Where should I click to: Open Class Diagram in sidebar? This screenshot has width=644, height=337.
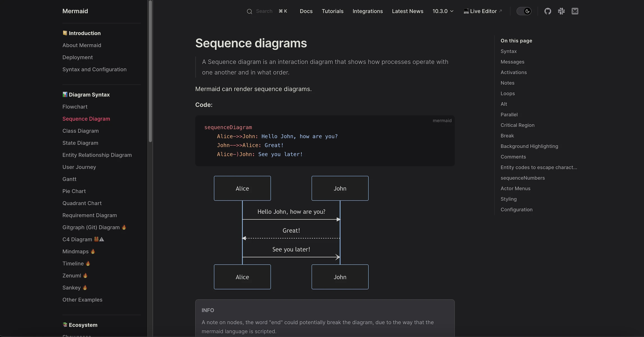pyautogui.click(x=80, y=131)
